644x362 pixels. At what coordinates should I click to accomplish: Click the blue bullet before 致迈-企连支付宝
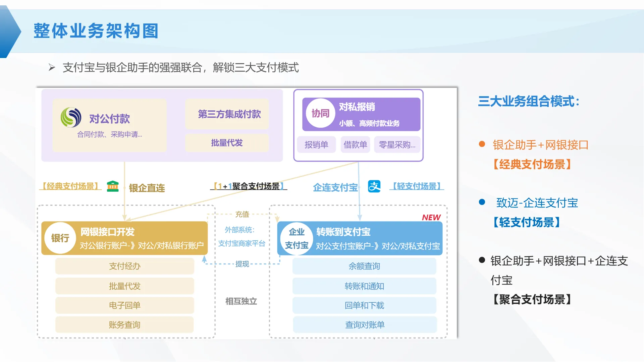[x=482, y=202]
